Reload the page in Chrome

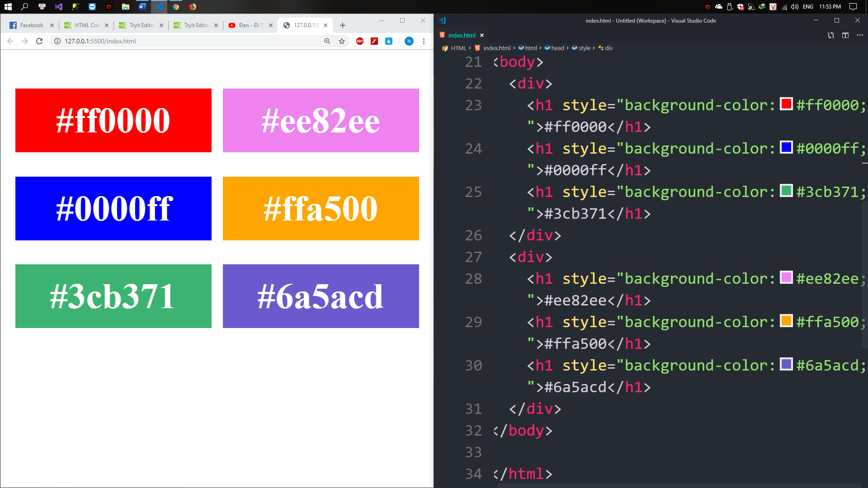tap(39, 41)
